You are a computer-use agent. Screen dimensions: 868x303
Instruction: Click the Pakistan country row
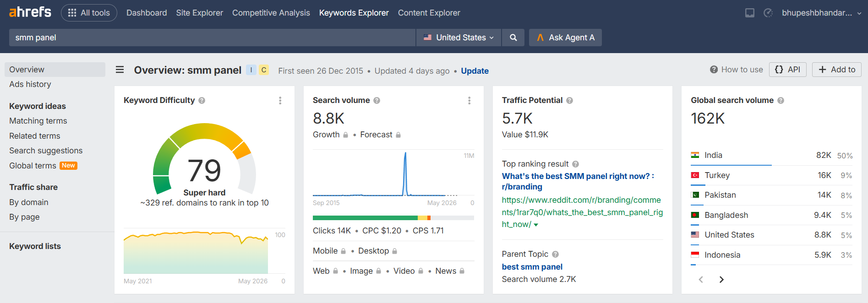pos(771,195)
